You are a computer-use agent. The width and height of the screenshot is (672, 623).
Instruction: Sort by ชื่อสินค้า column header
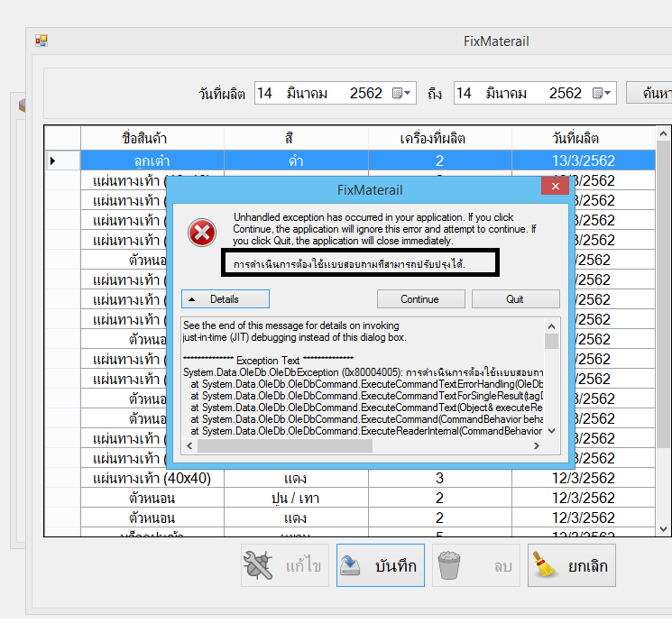click(152, 138)
